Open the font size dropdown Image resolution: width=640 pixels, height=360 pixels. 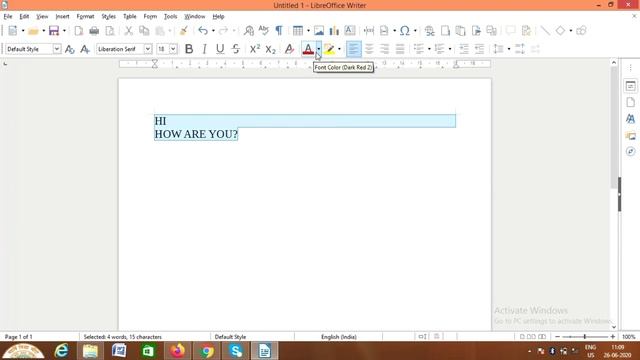(173, 49)
